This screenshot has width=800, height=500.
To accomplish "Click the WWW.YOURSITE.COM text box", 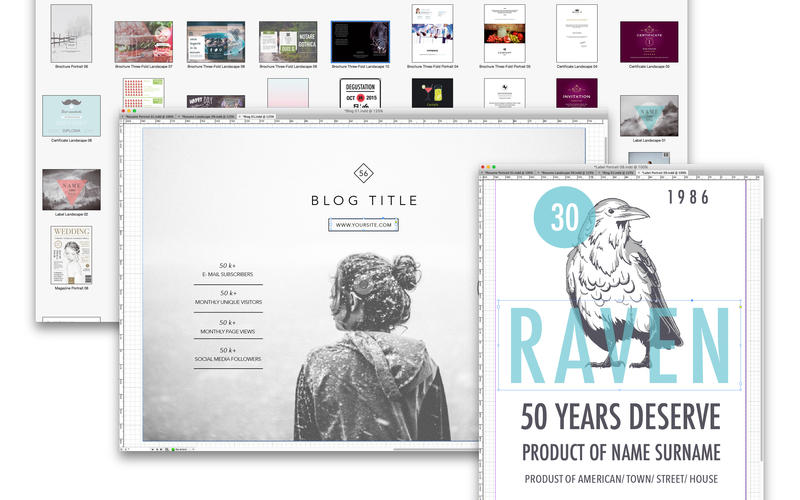I will point(363,224).
